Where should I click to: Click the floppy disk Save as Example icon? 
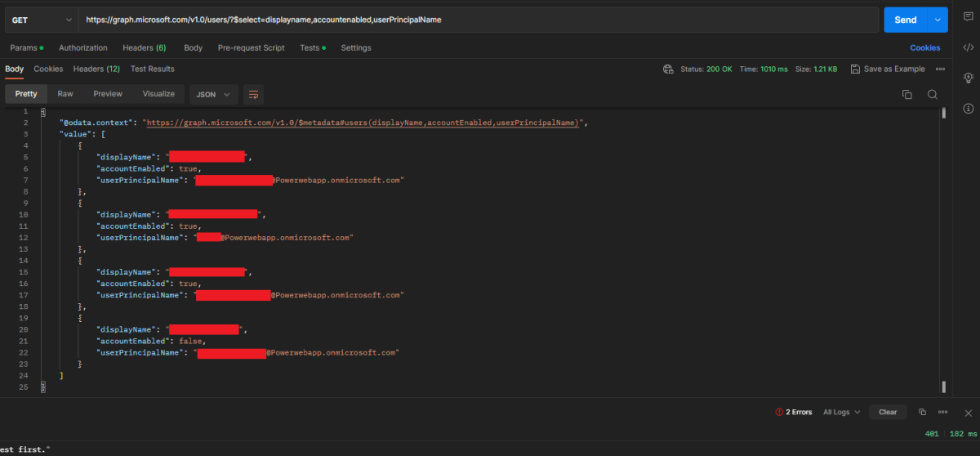click(855, 69)
